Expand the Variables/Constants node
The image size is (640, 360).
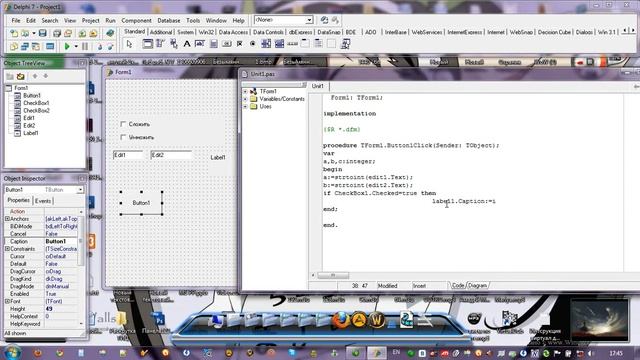245,99
